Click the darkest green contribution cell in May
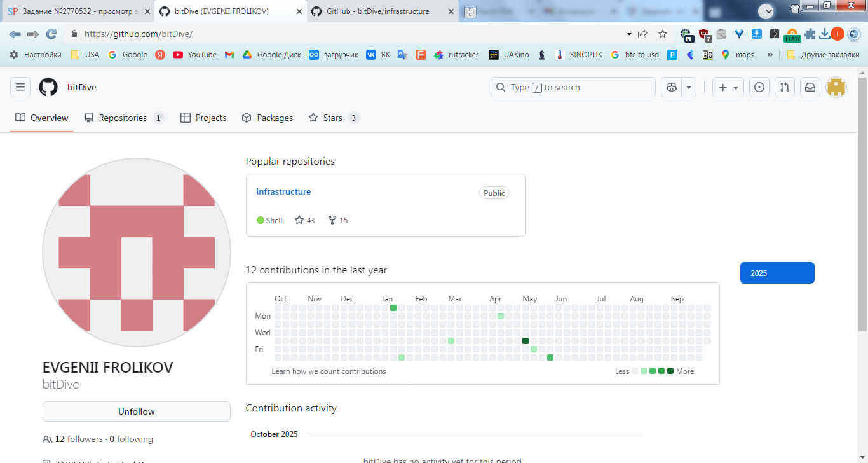This screenshot has height=463, width=868. 526,341
